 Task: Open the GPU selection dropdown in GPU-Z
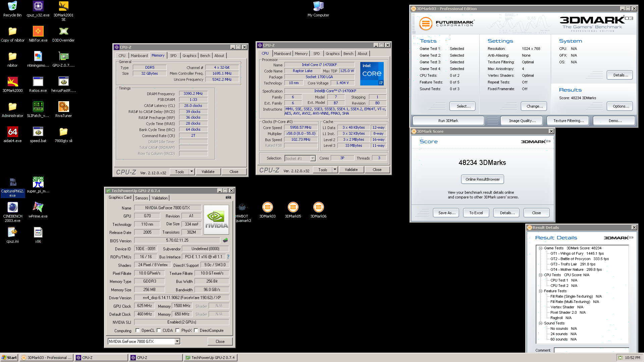click(x=177, y=341)
